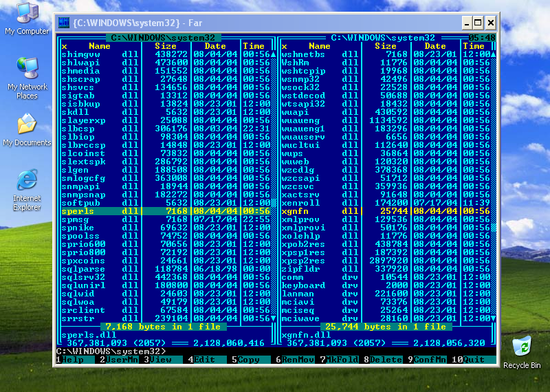
Task: Select wuauserv dll file
Action: 386,137
